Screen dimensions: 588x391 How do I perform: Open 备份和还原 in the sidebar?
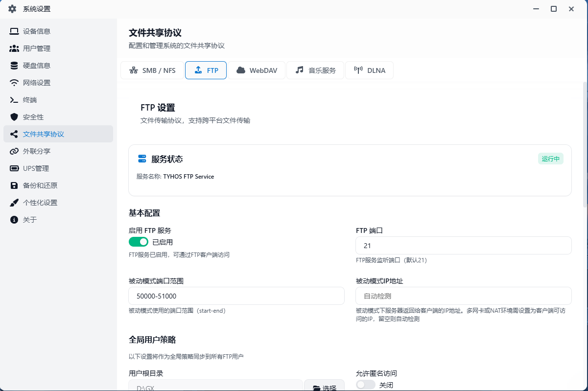tap(58, 185)
